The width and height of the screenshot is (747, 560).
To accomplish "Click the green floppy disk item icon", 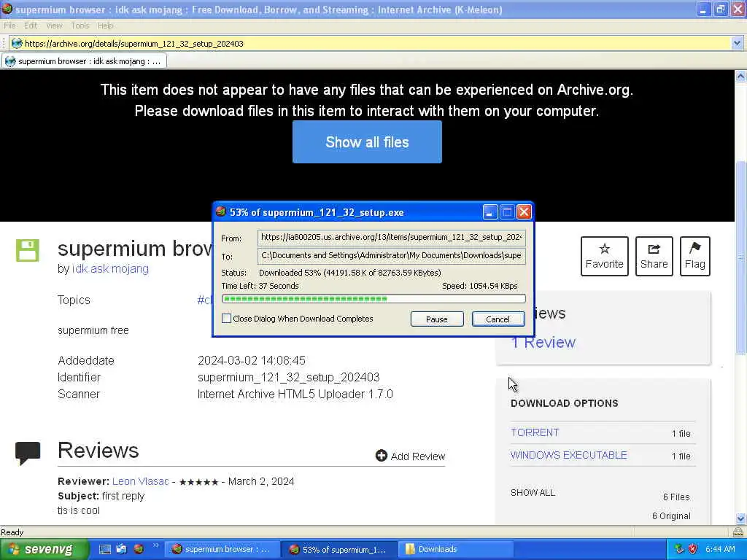I will pyautogui.click(x=27, y=251).
